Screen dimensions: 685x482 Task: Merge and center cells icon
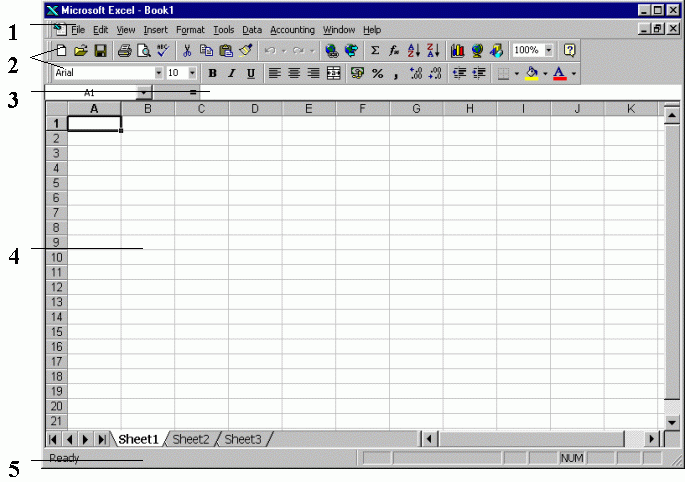coord(333,73)
